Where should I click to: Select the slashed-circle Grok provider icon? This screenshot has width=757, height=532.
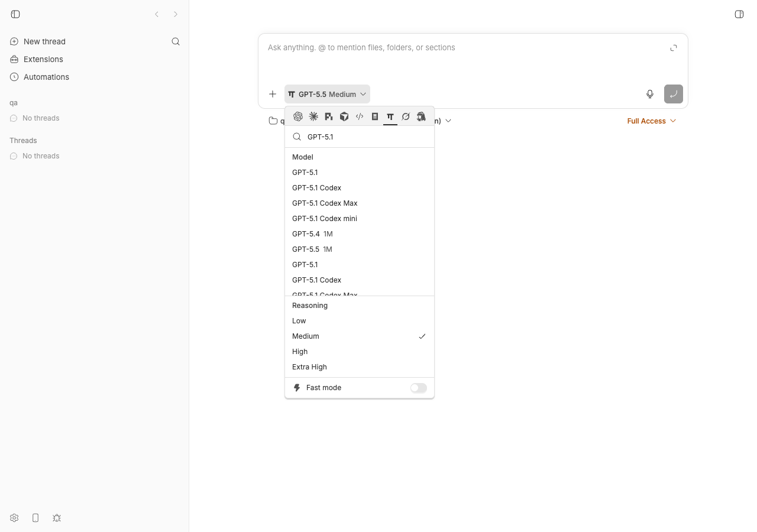[x=406, y=116]
